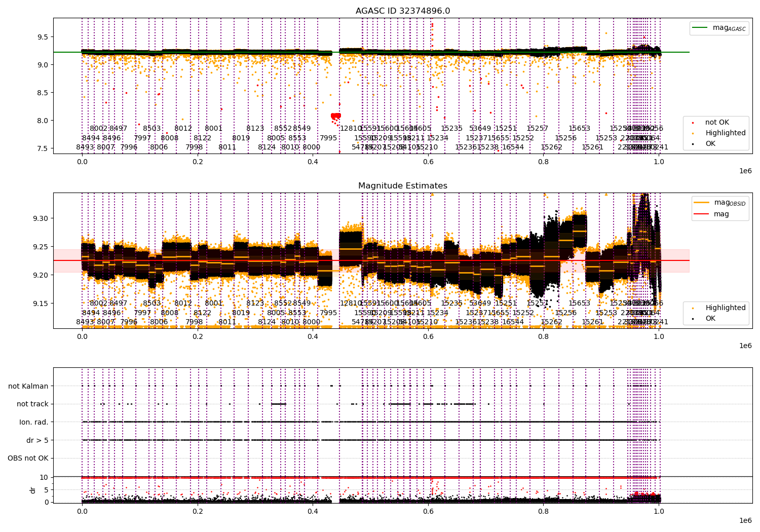Click the 0.8 x-tick under the top plot

coord(544,162)
